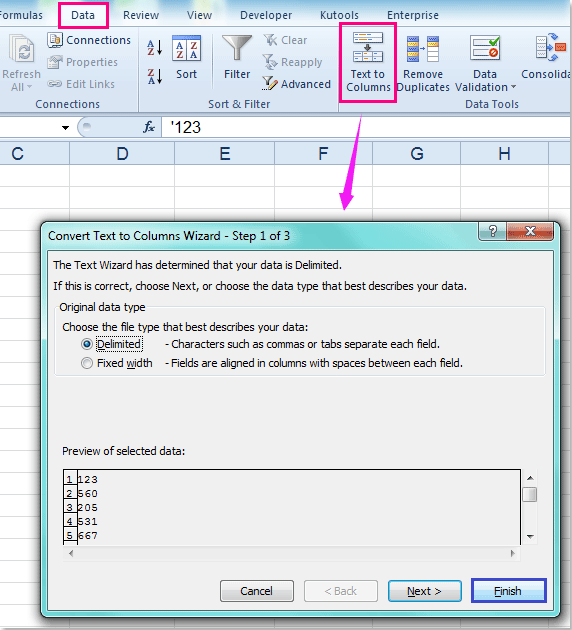Viewport: 572px width, 630px height.
Task: Sort ascending with the A to Z icon
Action: click(155, 47)
